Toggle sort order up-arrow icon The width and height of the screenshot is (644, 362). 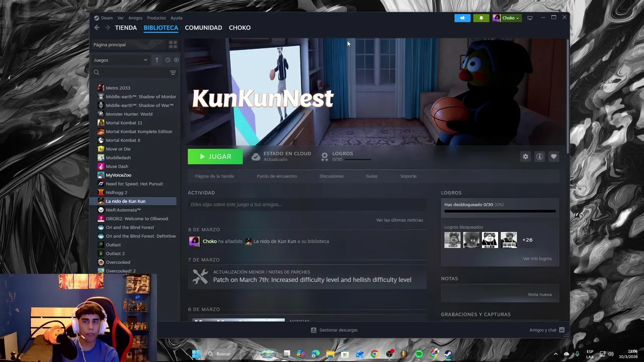157,60
